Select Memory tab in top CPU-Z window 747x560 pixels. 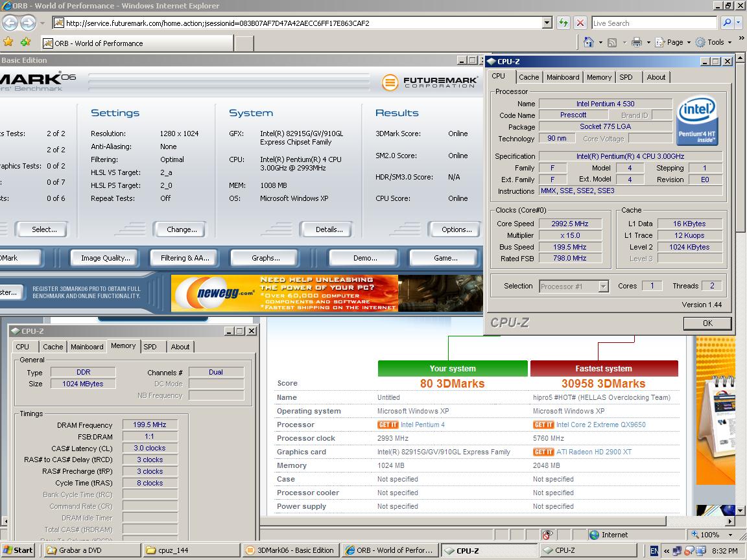(599, 77)
